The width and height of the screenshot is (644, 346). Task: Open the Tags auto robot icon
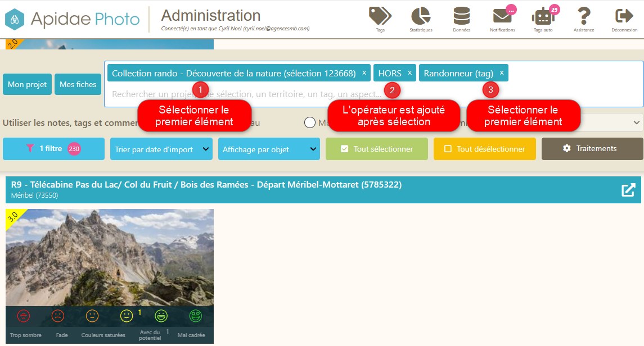(543, 17)
